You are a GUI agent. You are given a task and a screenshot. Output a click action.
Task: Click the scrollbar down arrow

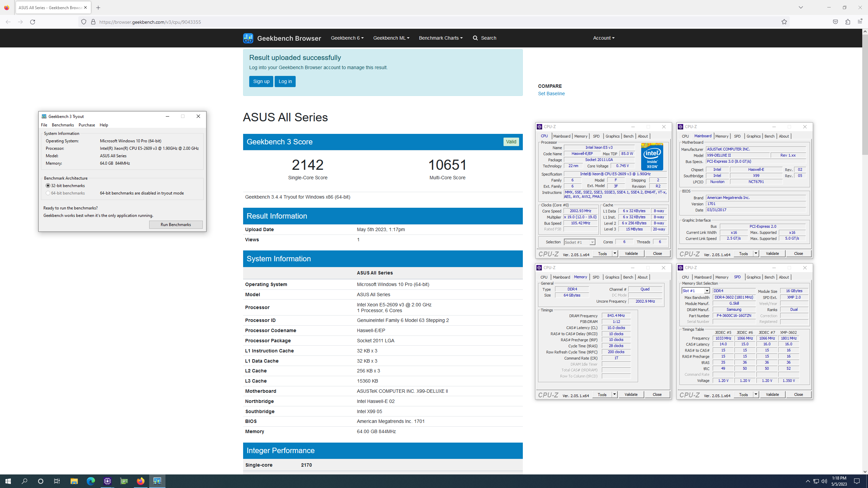tap(865, 471)
